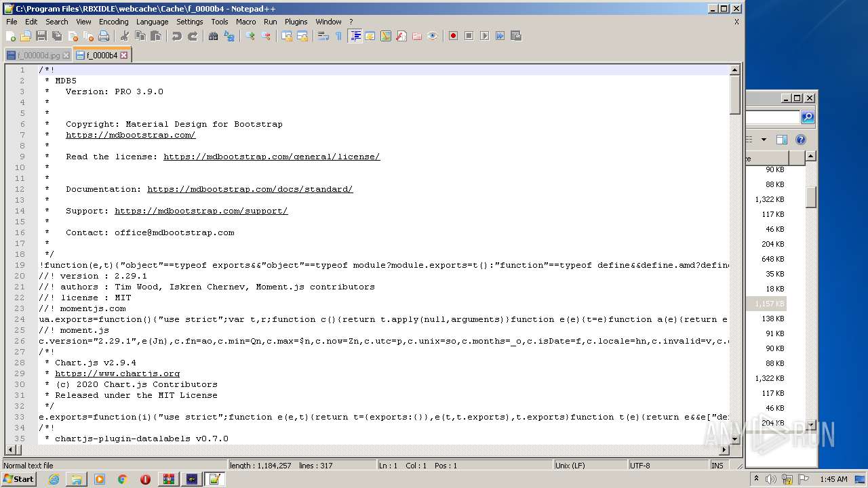
Task: Stop macro recording square icon
Action: (x=469, y=36)
